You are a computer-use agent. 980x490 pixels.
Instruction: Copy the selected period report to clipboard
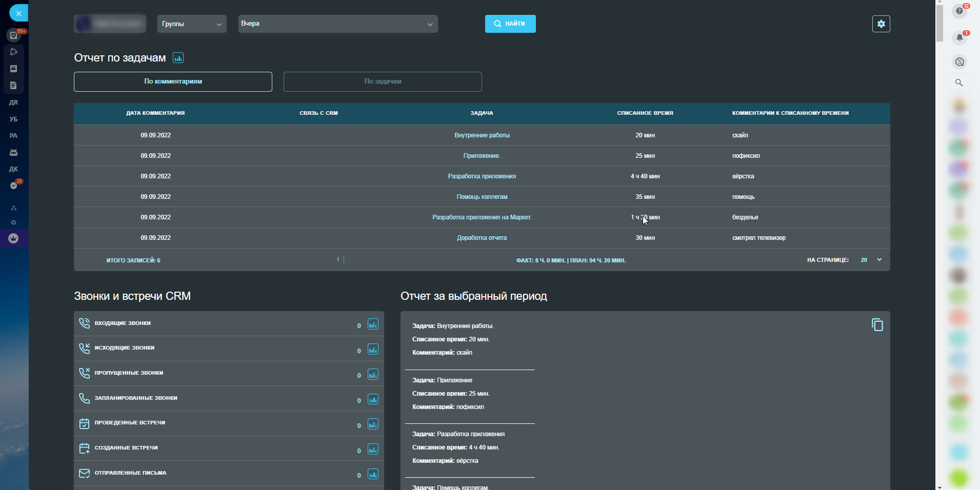[x=877, y=325]
